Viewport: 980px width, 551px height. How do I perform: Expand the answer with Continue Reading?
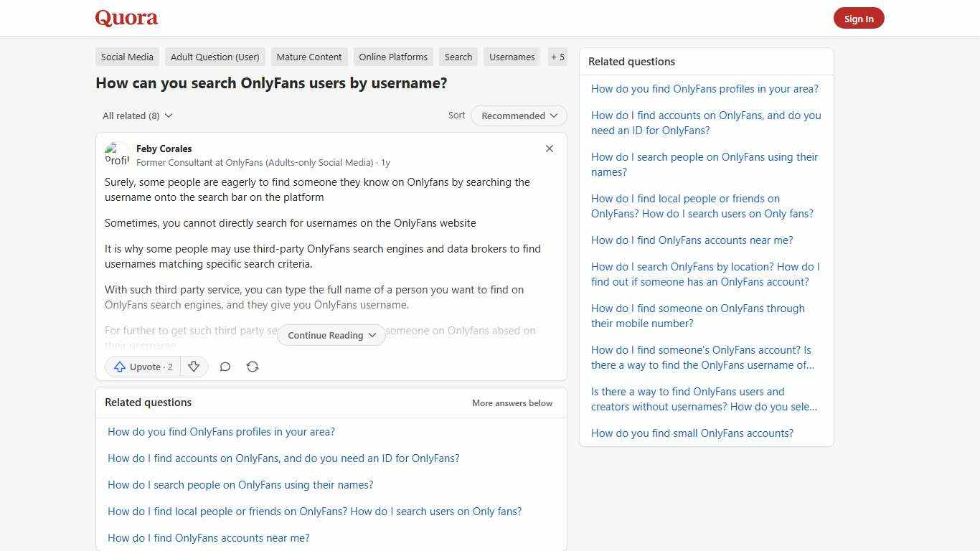330,335
